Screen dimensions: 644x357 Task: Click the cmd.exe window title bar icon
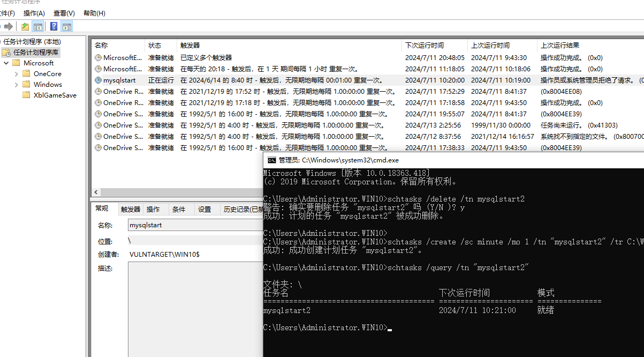point(272,160)
